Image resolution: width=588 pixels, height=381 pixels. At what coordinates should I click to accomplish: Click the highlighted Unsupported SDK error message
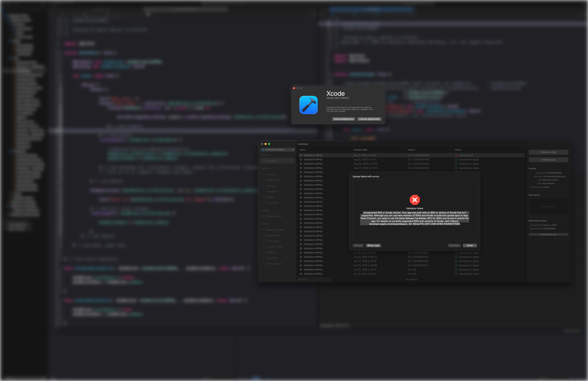(x=415, y=218)
